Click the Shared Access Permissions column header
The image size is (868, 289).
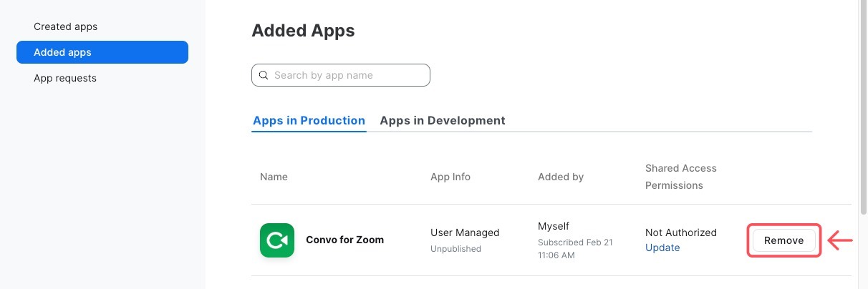pos(680,177)
